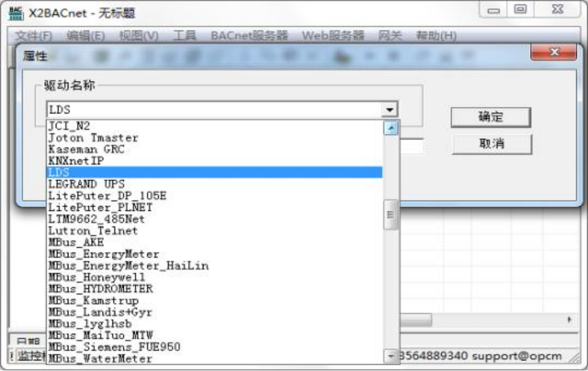Click the 取消 button
This screenshot has height=371, width=588.
point(492,144)
